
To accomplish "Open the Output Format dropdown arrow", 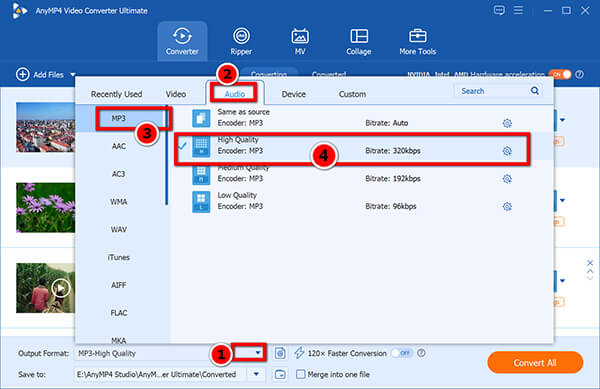I will click(x=258, y=352).
